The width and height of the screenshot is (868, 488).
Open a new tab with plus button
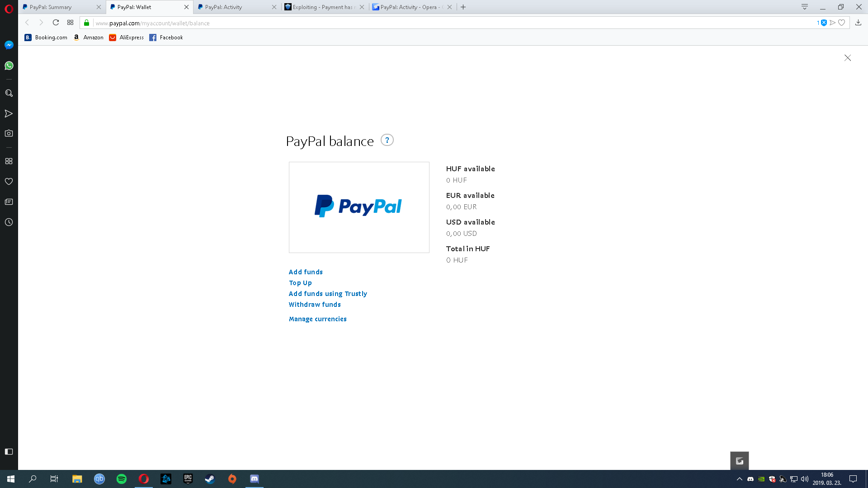coord(463,7)
